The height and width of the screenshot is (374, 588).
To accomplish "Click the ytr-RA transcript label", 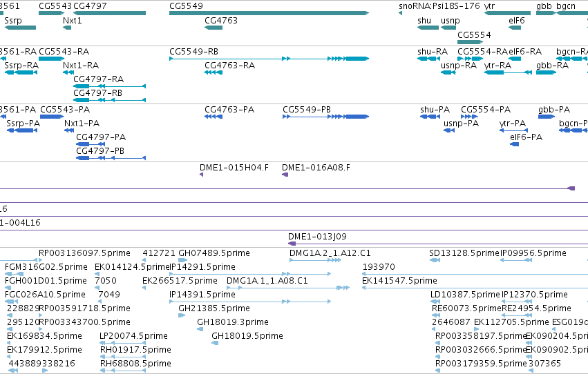I will [497, 65].
